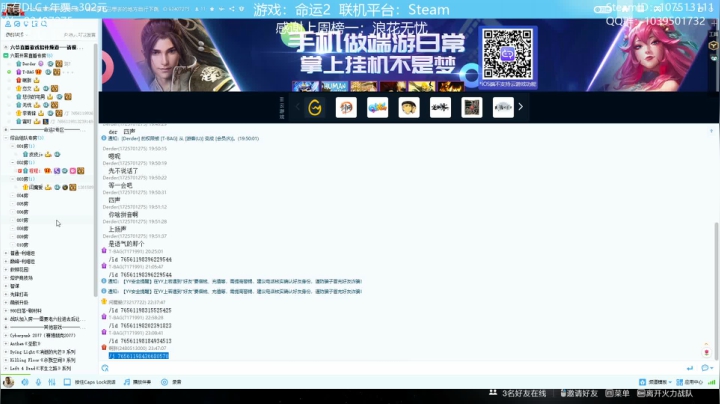Expand the Killing Floor channel group

6,360
